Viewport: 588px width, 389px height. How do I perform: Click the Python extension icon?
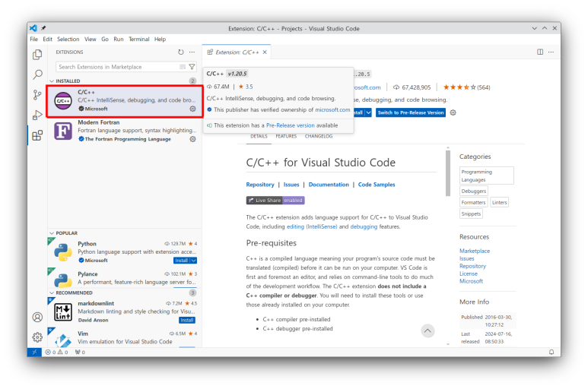pos(63,252)
